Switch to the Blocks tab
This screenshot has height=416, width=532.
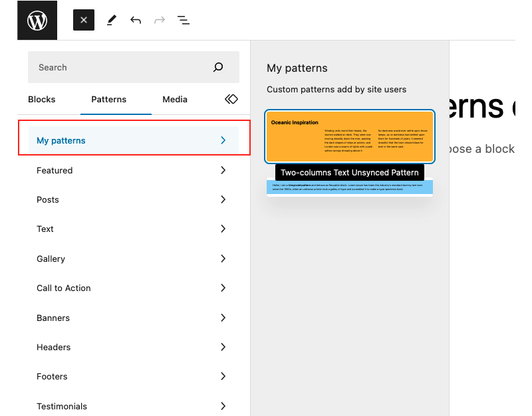(42, 99)
